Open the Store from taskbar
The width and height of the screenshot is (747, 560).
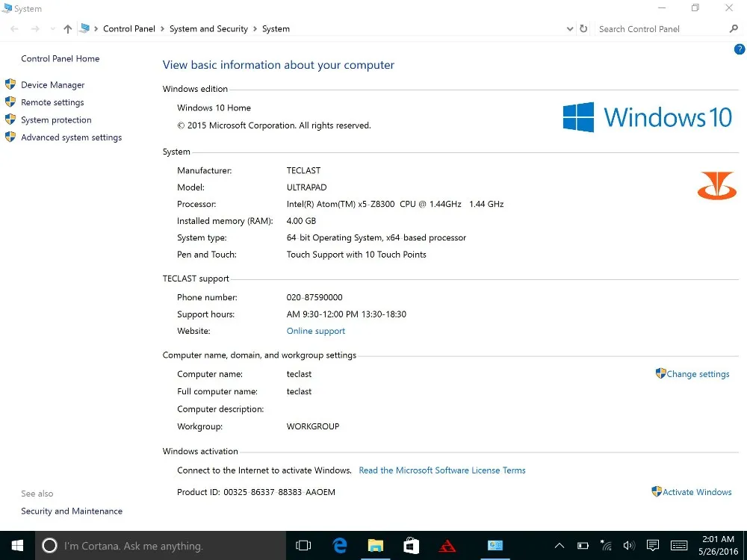click(x=411, y=546)
